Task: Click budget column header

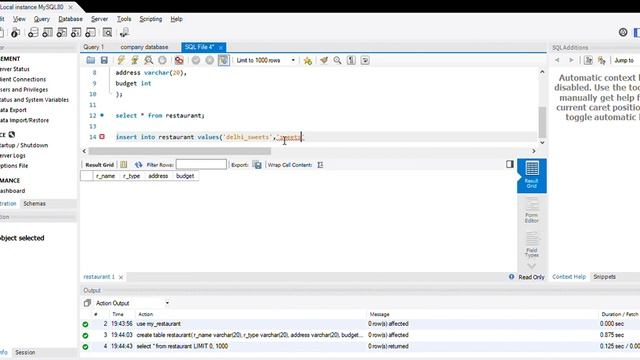Action: point(185,176)
